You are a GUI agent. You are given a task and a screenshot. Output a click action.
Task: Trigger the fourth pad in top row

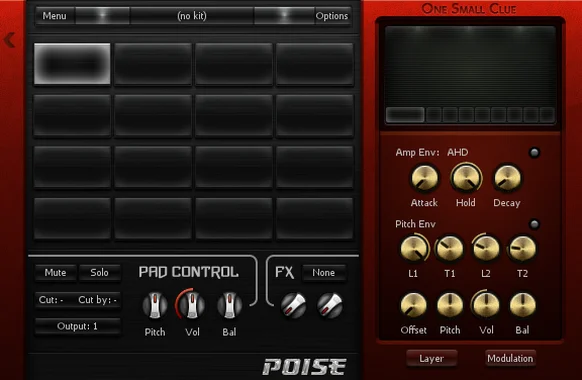pyautogui.click(x=315, y=64)
